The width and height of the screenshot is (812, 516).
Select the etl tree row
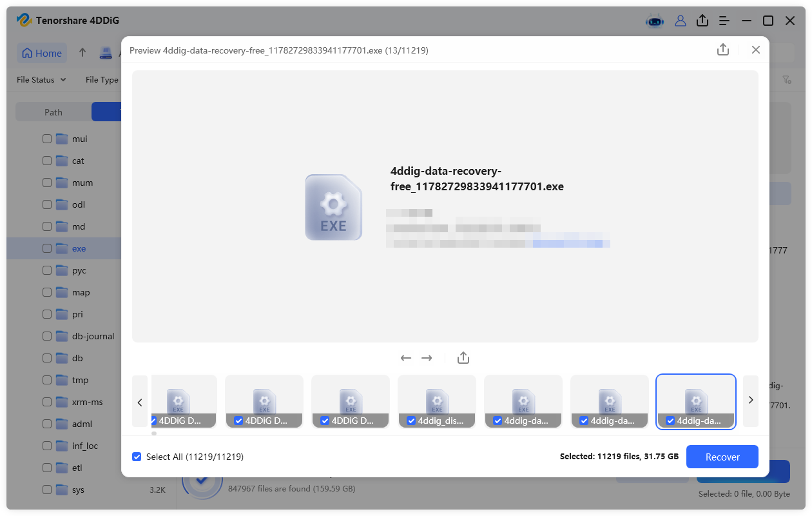point(64,468)
